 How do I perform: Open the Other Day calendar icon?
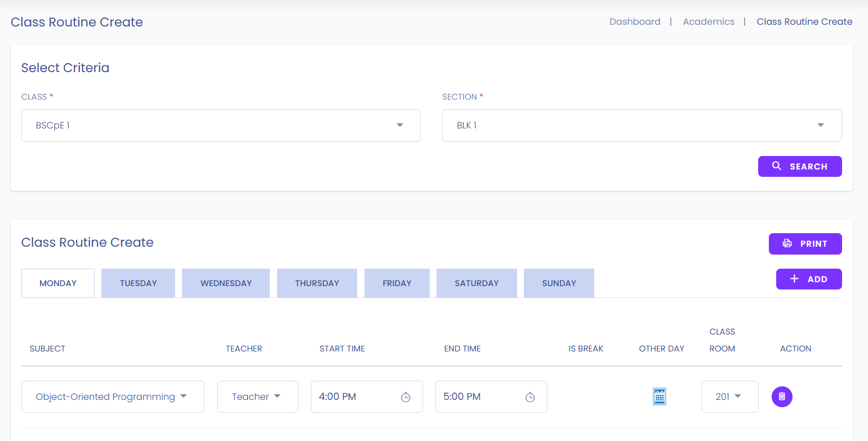[x=660, y=397]
